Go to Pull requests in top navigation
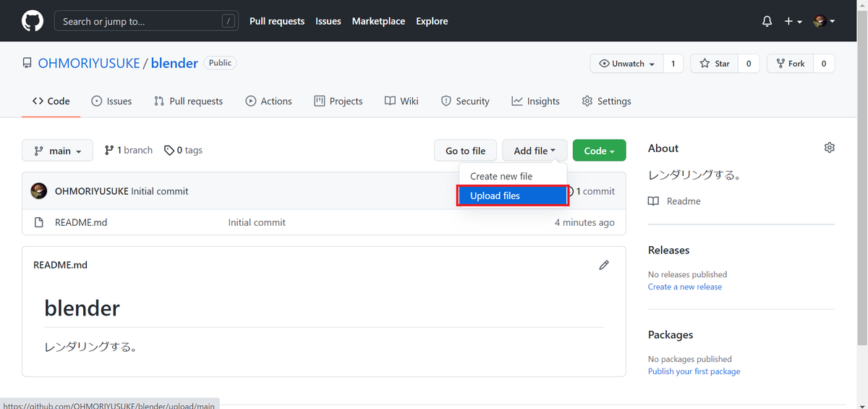868x409 pixels. pyautogui.click(x=277, y=21)
